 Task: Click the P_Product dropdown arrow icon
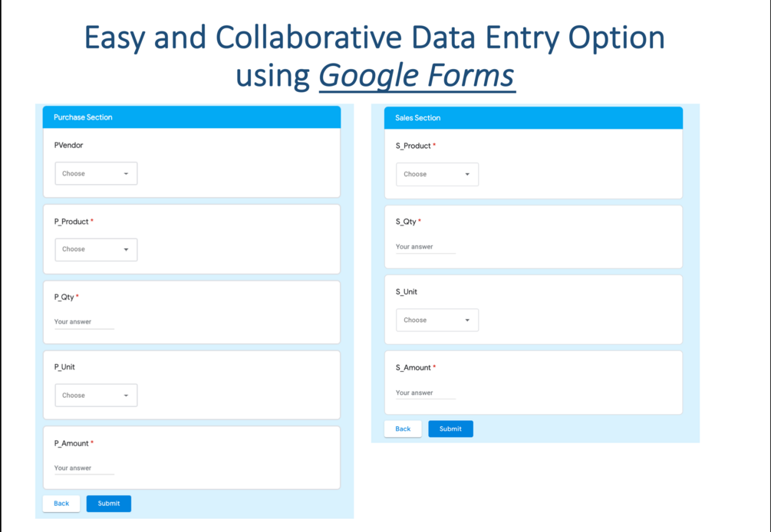tap(126, 250)
